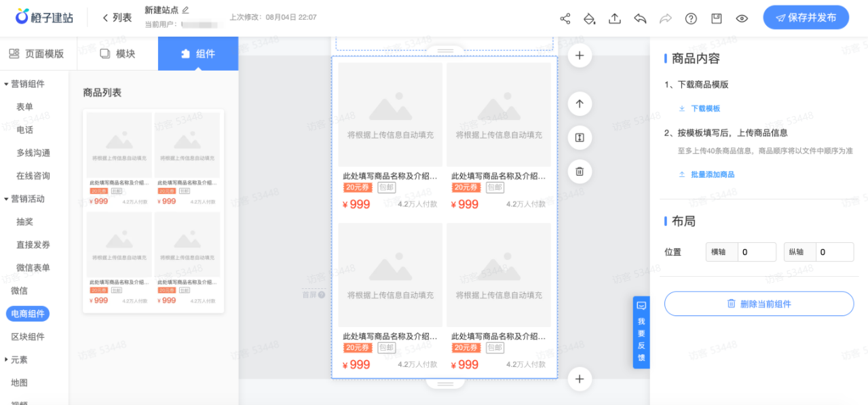Open the paint bucket theme tool
This screenshot has height=405, width=868.
(x=590, y=18)
